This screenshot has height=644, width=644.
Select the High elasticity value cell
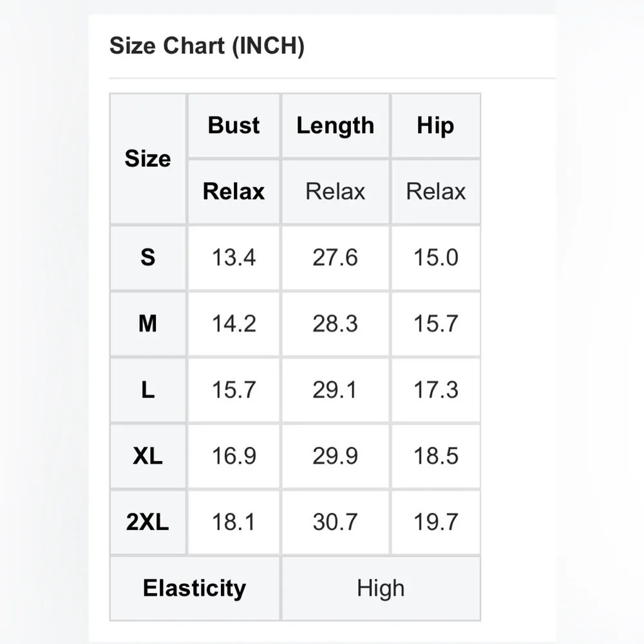pos(381,588)
